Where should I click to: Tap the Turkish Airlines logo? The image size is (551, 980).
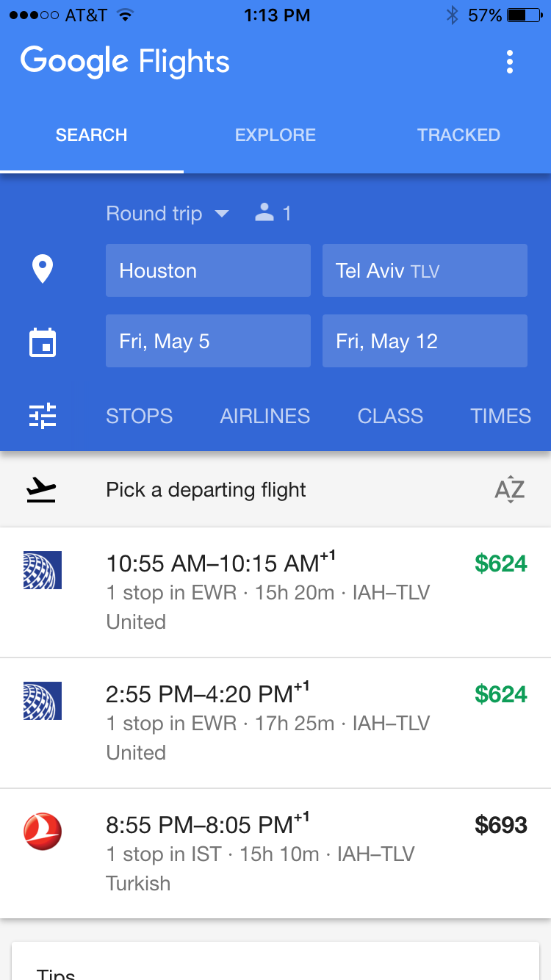(x=43, y=832)
